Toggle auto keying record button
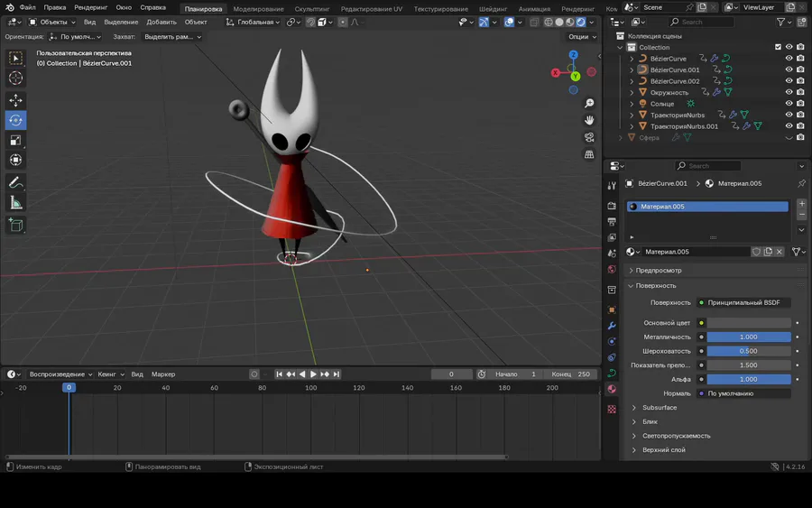The height and width of the screenshot is (508, 812). [254, 374]
